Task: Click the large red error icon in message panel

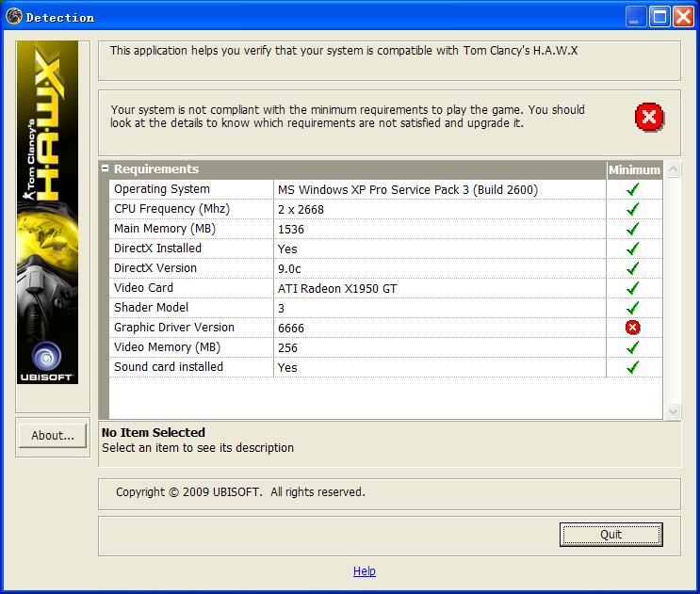Action: click(x=649, y=118)
